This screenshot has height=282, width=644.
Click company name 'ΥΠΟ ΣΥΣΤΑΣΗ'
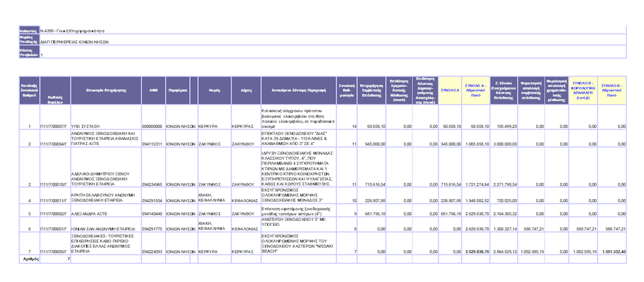(86, 126)
